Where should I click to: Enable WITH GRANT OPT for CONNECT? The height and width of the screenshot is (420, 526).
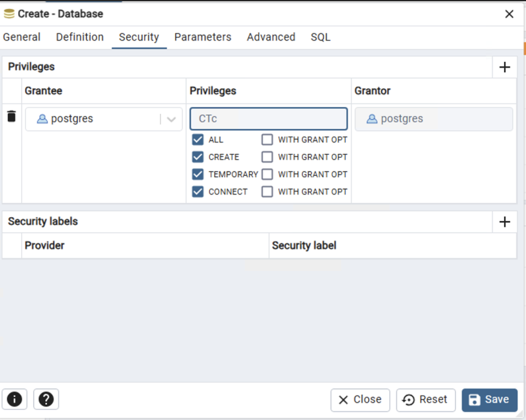coord(267,192)
